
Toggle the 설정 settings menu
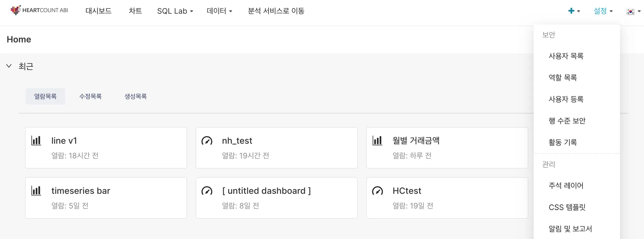(603, 11)
